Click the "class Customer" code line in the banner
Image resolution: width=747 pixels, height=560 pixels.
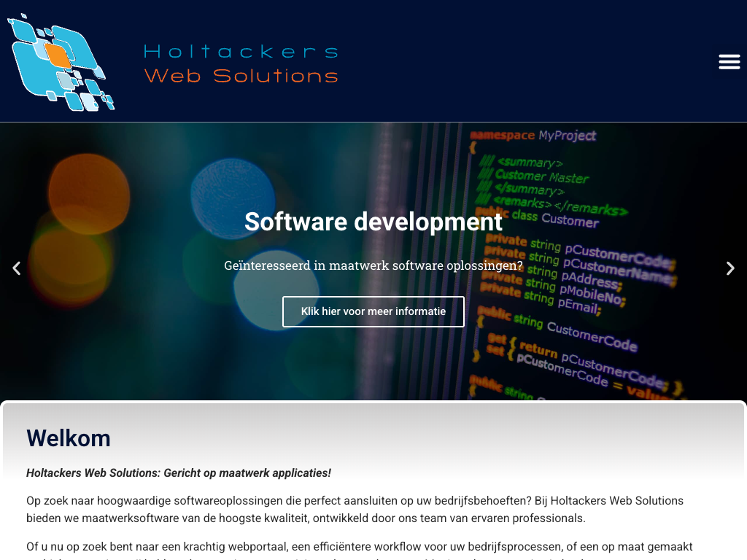pos(554,218)
